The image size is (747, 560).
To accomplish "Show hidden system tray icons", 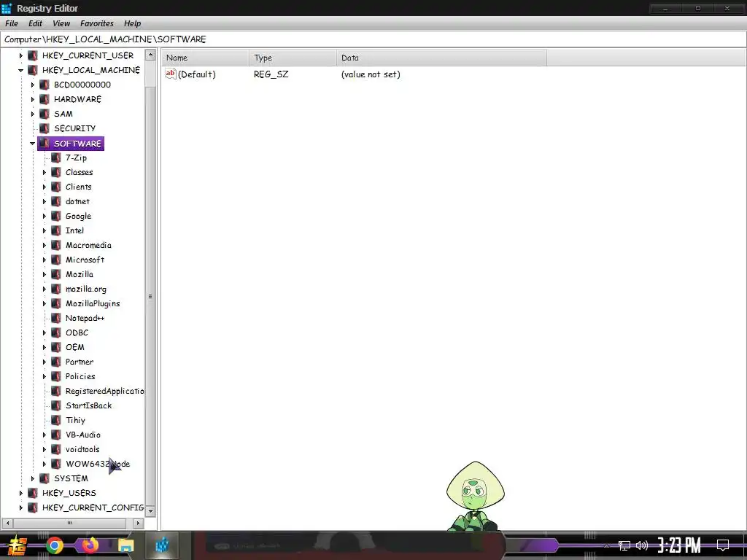I will (606, 545).
